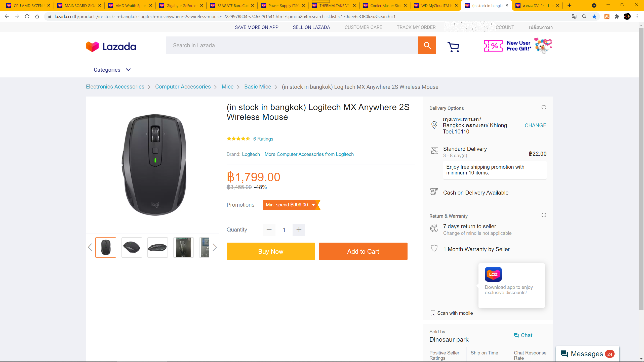644x362 pixels.
Task: Increase quantity with the plus button
Action: (299, 230)
